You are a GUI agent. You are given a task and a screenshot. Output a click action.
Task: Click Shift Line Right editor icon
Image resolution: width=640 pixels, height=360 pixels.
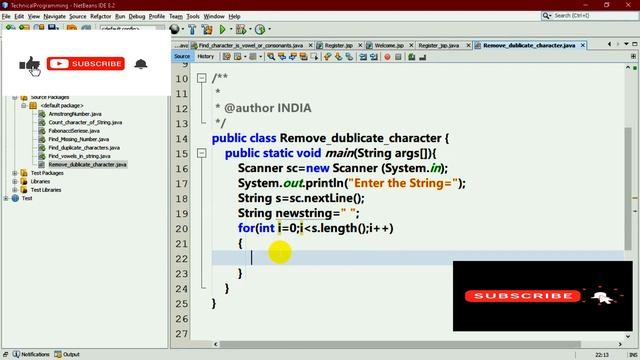[x=374, y=57]
